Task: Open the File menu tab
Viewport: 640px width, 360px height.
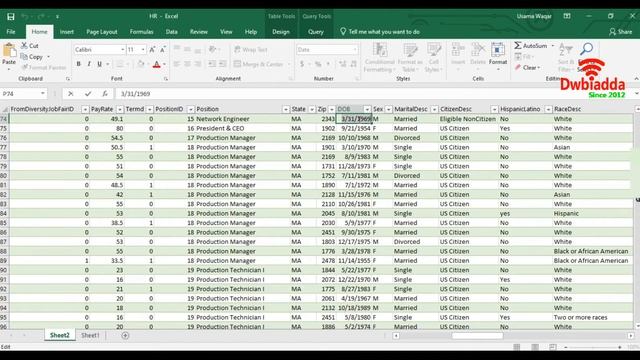Action: 11,31
